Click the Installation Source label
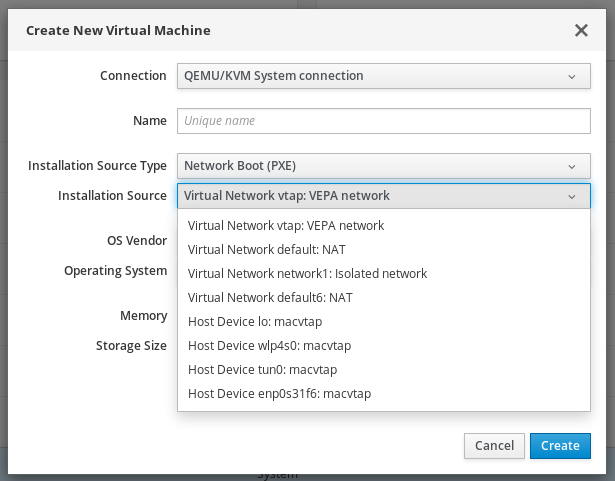This screenshot has height=481, width=615. point(112,196)
